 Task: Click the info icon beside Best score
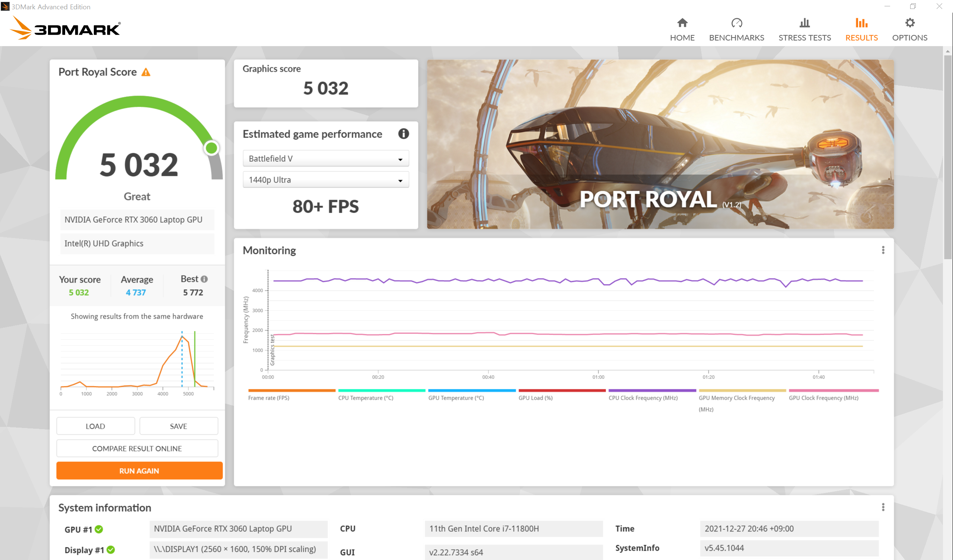point(204,279)
